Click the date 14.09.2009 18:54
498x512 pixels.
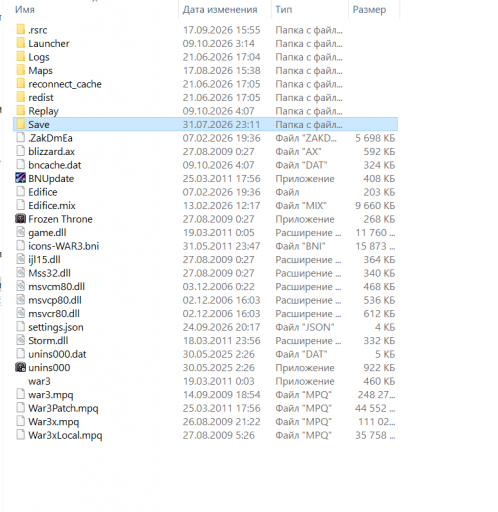tap(221, 394)
